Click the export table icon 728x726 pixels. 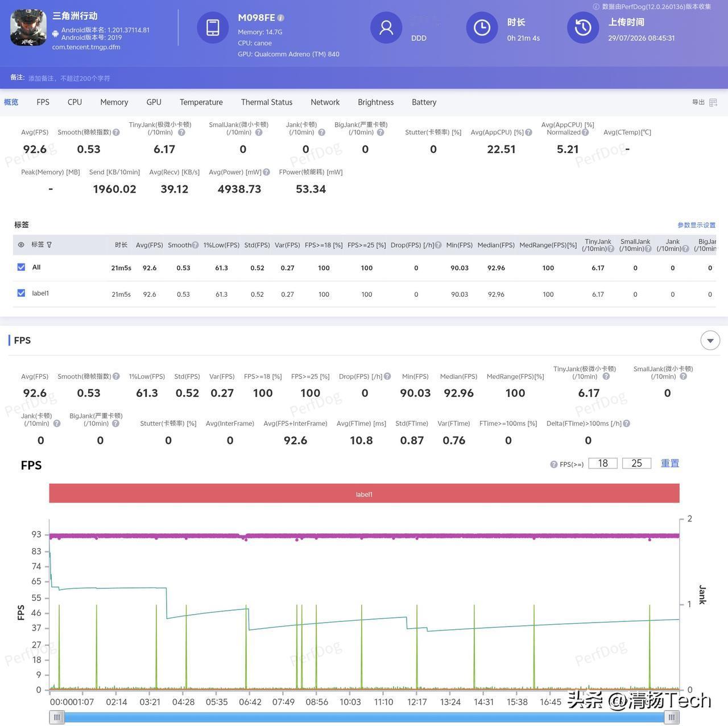coord(713,102)
